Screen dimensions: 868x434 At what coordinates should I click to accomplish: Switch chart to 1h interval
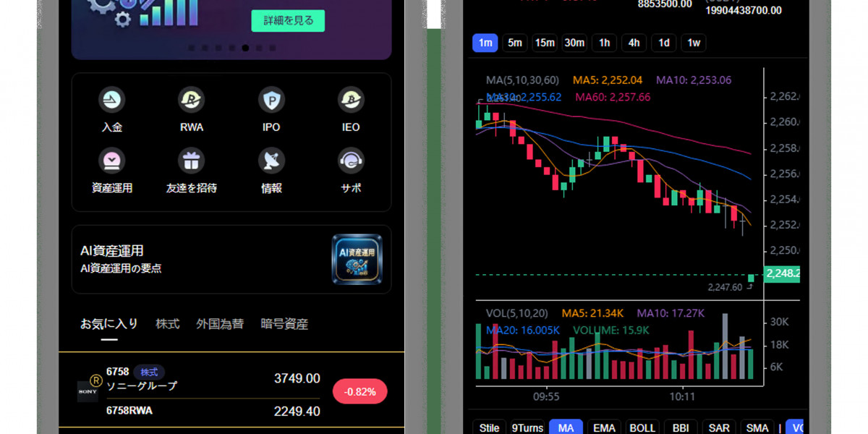click(604, 43)
